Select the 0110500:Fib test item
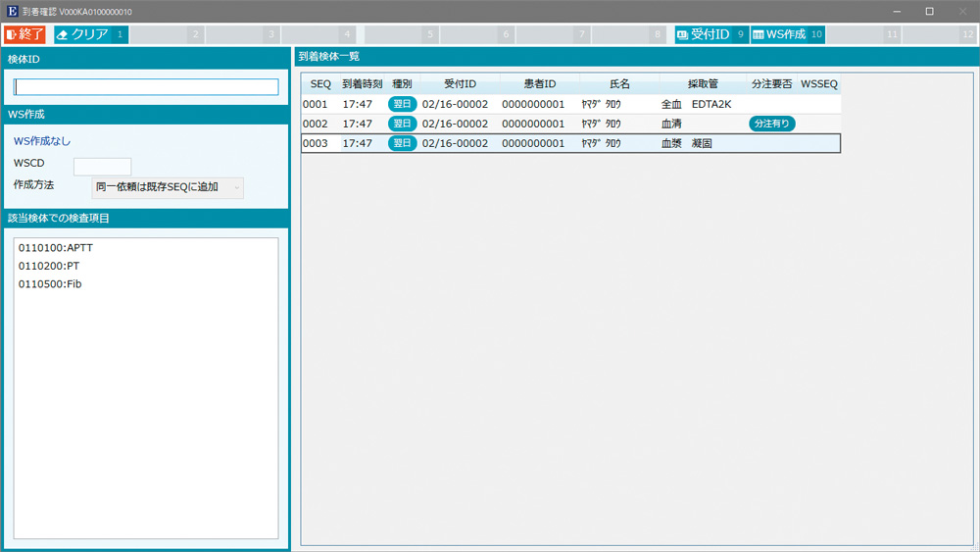 point(50,284)
